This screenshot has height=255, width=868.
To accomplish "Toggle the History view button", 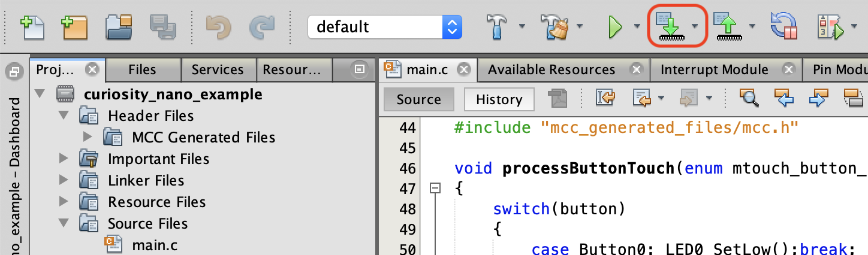I will (x=499, y=99).
